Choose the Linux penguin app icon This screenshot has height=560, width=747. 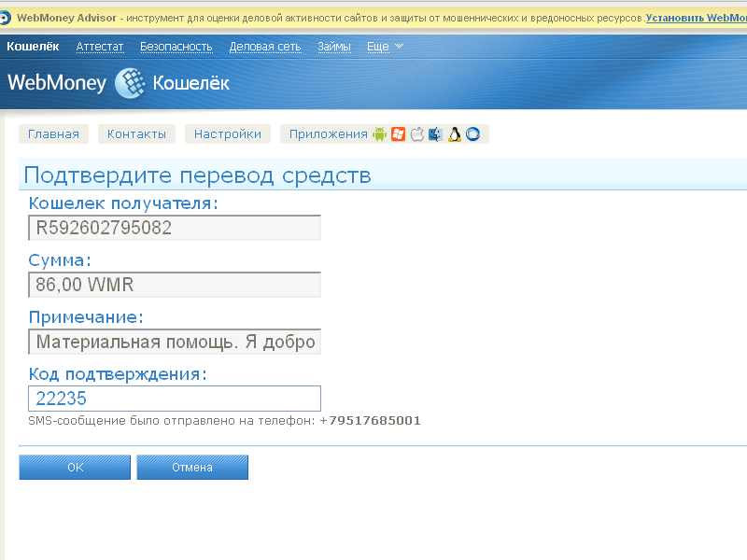(x=455, y=134)
